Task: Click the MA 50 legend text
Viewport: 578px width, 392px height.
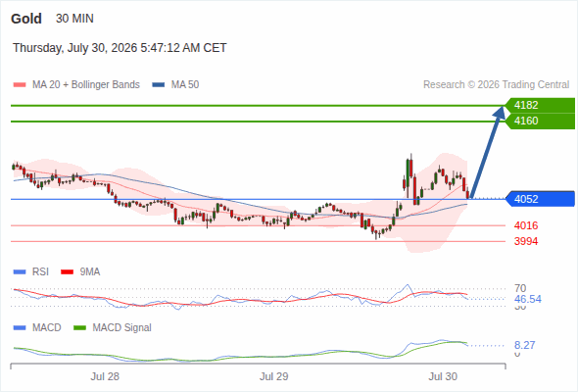Action: click(185, 85)
